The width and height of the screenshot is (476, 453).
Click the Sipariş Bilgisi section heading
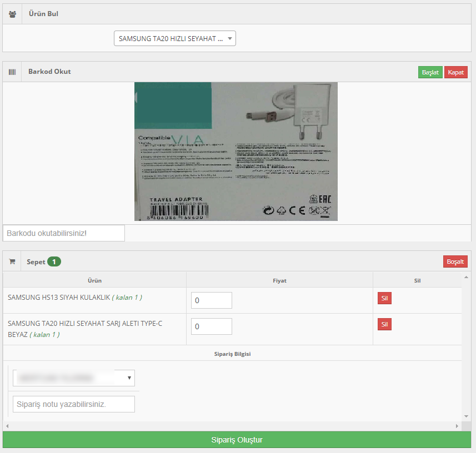pos(232,354)
